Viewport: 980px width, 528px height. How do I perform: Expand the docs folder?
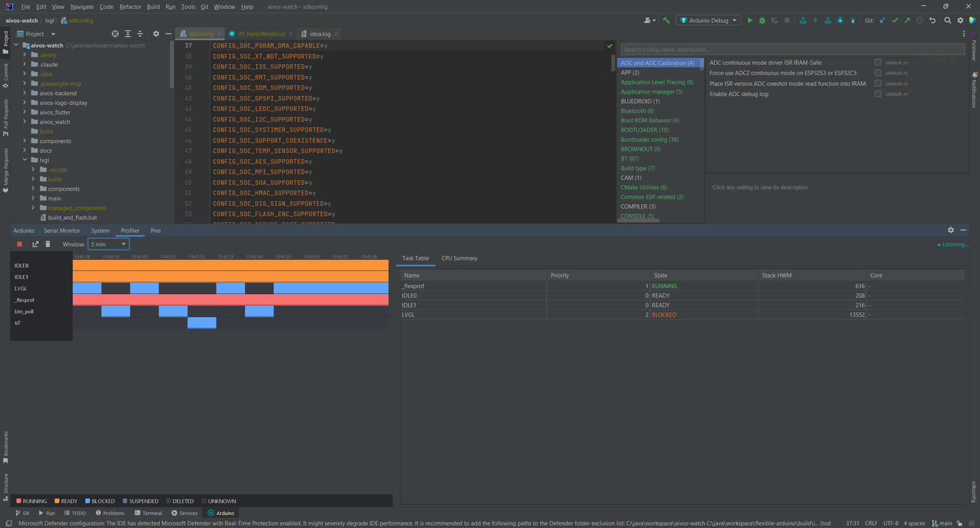point(24,150)
